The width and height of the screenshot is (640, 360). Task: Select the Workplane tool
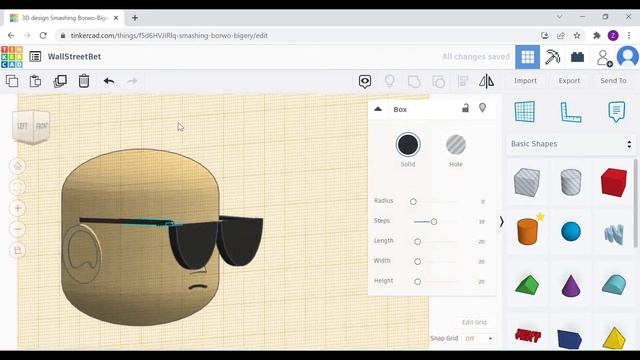point(525,111)
